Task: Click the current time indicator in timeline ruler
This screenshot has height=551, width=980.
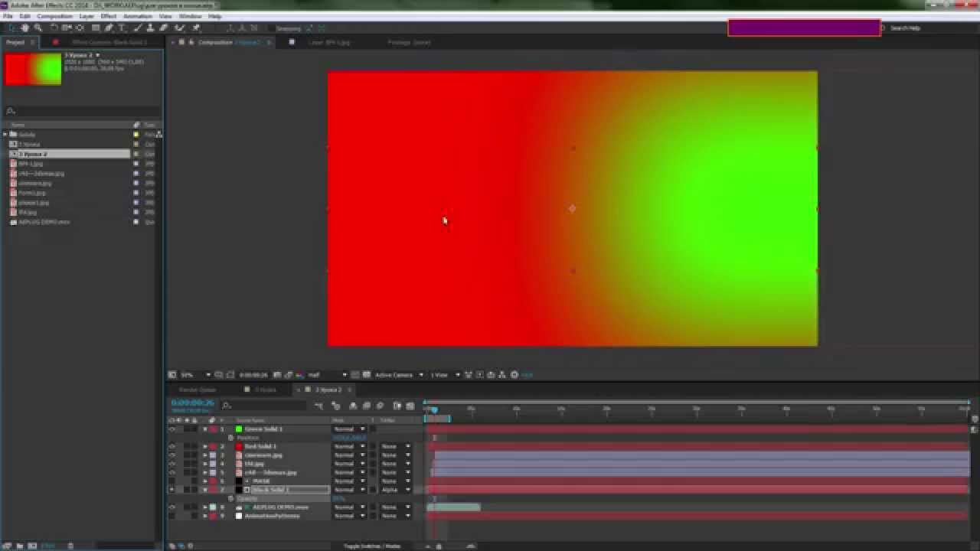Action: pos(433,410)
